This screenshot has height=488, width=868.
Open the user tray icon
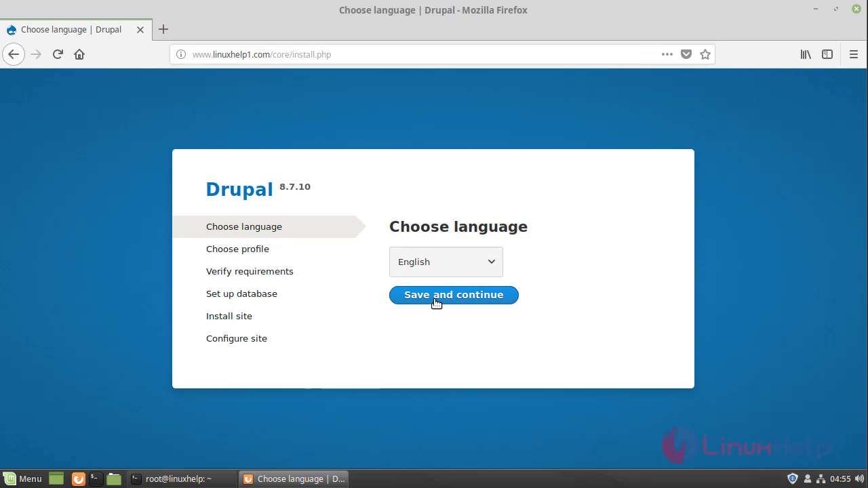point(808,479)
